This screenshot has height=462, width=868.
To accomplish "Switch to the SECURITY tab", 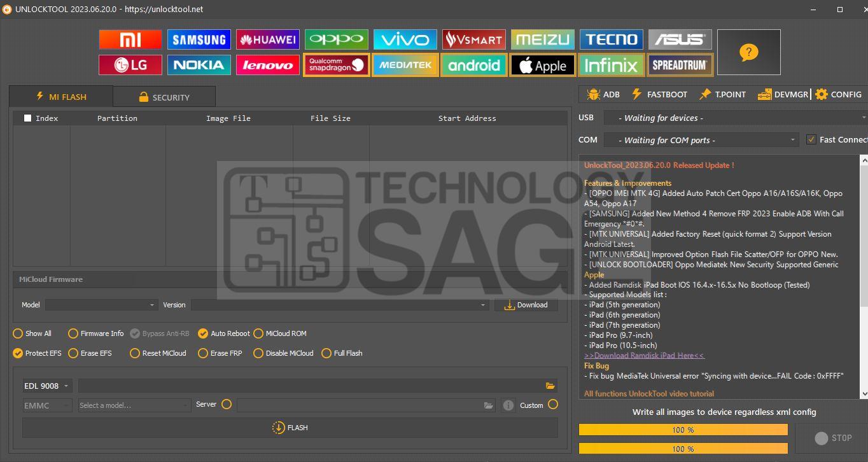I will (x=164, y=97).
